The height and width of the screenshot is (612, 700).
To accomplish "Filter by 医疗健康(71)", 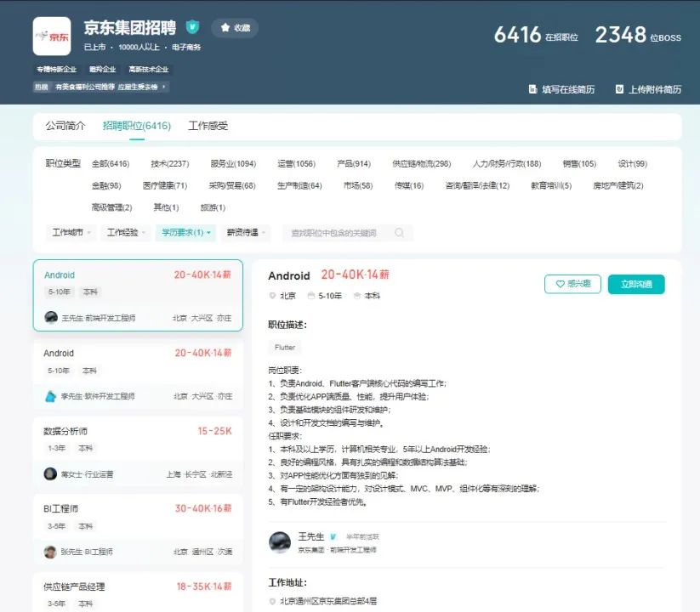I will [165, 185].
